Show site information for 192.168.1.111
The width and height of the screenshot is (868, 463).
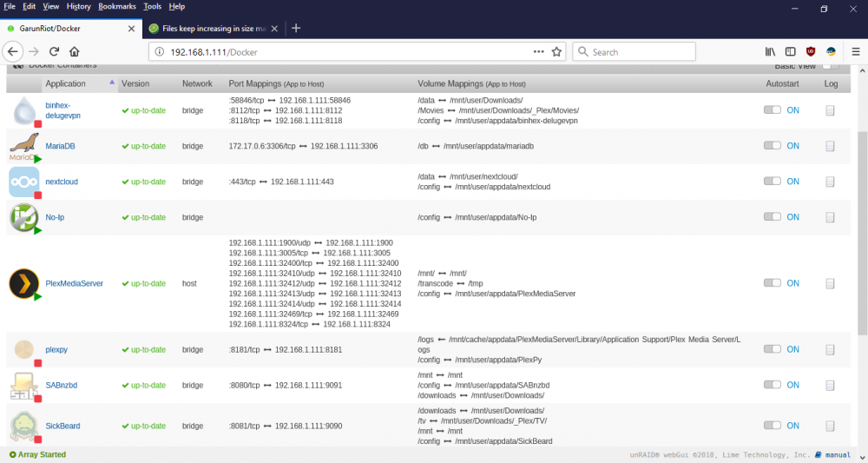coord(160,51)
